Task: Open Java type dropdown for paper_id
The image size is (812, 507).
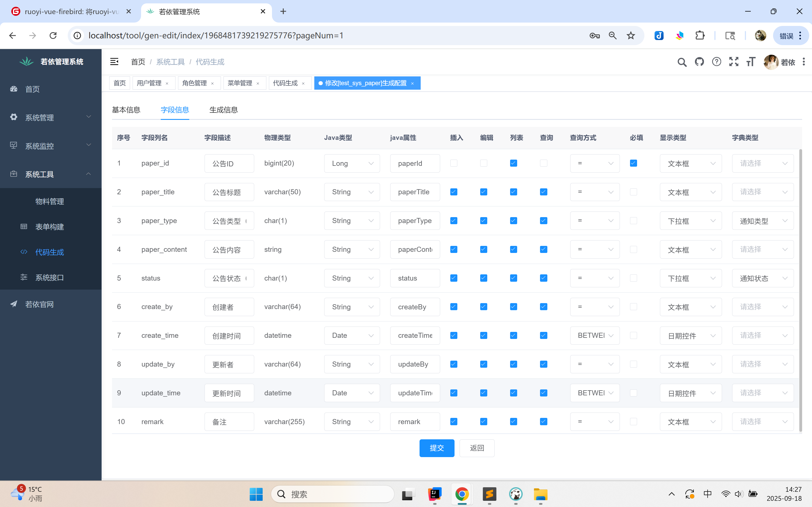Action: pos(352,163)
